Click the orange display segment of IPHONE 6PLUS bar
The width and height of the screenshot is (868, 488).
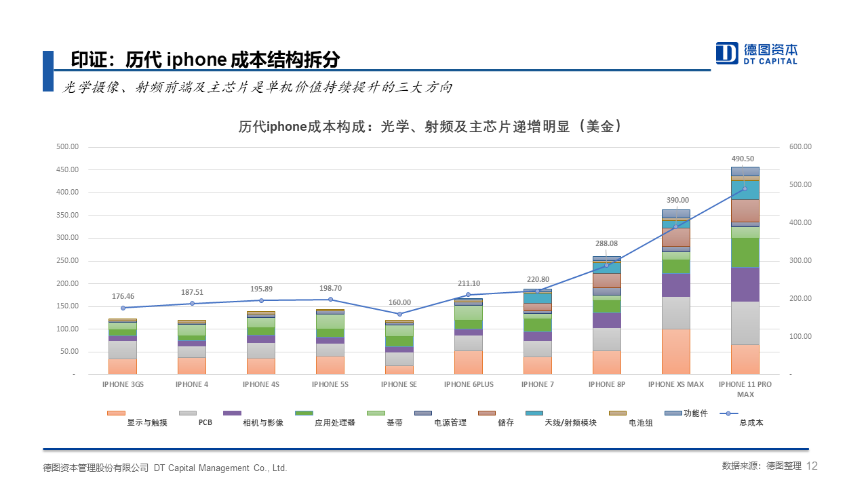pyautogui.click(x=469, y=362)
